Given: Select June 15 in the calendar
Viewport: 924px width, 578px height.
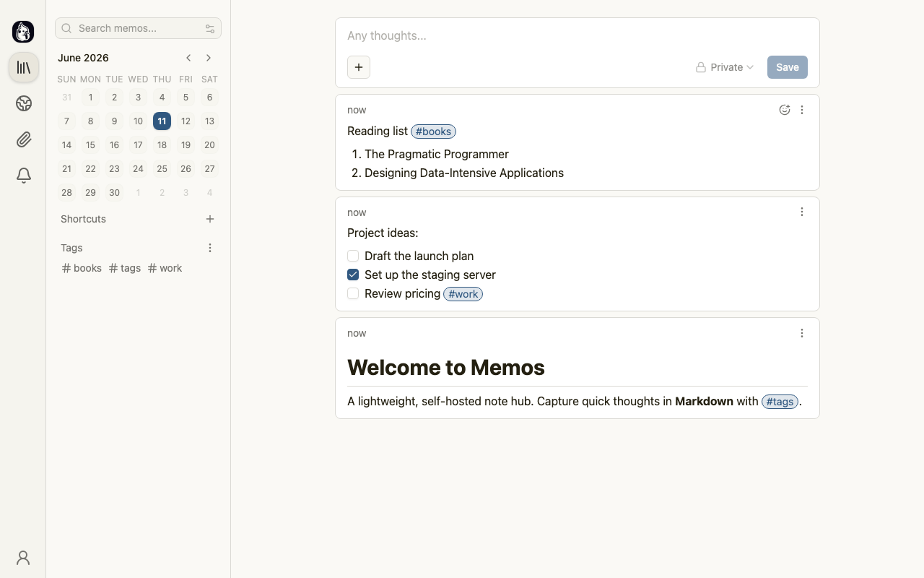Looking at the screenshot, I should coord(90,145).
